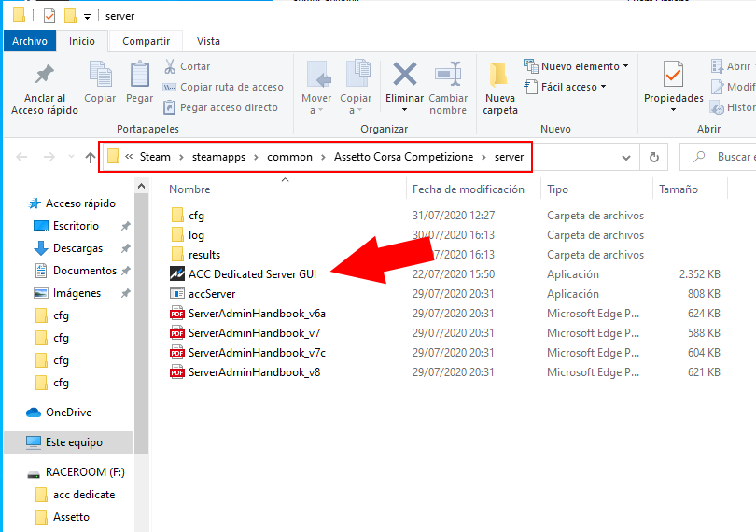This screenshot has width=756, height=532.
Task: Create a folder with Nueva carpeta icon
Action: (x=499, y=77)
